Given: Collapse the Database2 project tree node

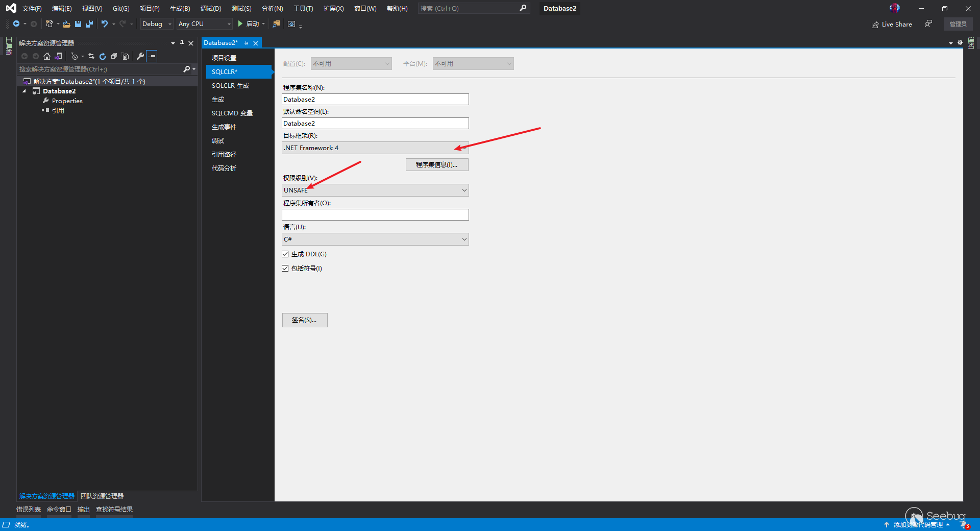Looking at the screenshot, I should pyautogui.click(x=24, y=91).
